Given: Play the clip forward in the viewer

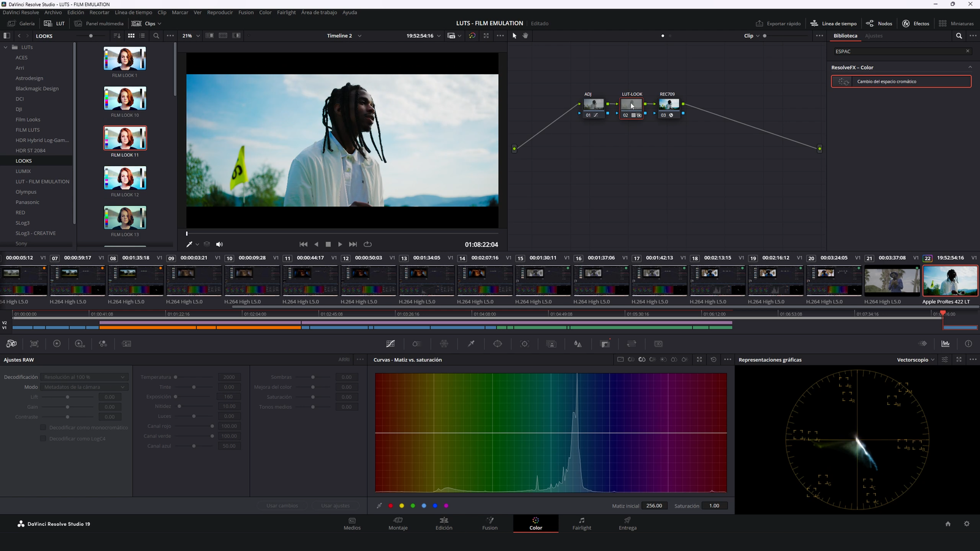Looking at the screenshot, I should coord(340,244).
